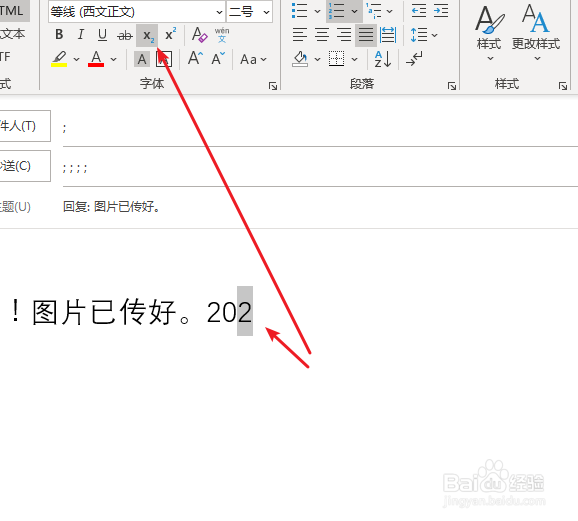Open numbering style dropdown
Viewport: 578px width, 521px height.
(355, 11)
